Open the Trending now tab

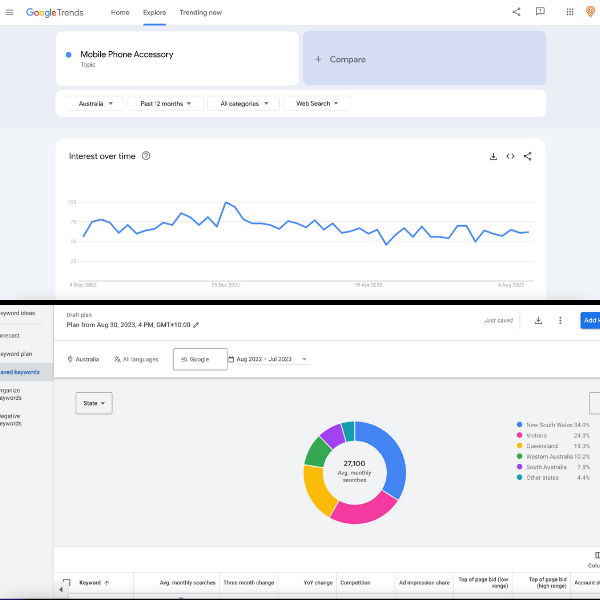click(201, 13)
